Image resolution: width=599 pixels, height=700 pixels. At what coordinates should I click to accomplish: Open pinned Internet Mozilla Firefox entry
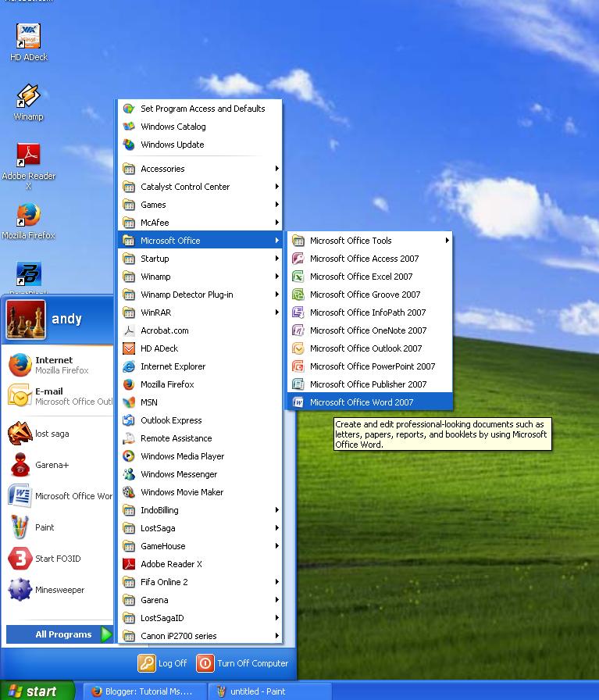[x=58, y=365]
